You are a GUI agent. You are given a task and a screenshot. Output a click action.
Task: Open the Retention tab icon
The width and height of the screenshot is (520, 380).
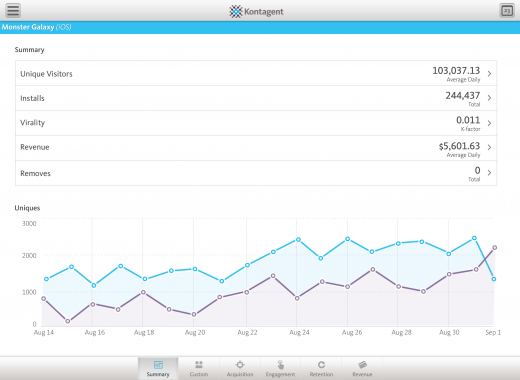pyautogui.click(x=321, y=365)
